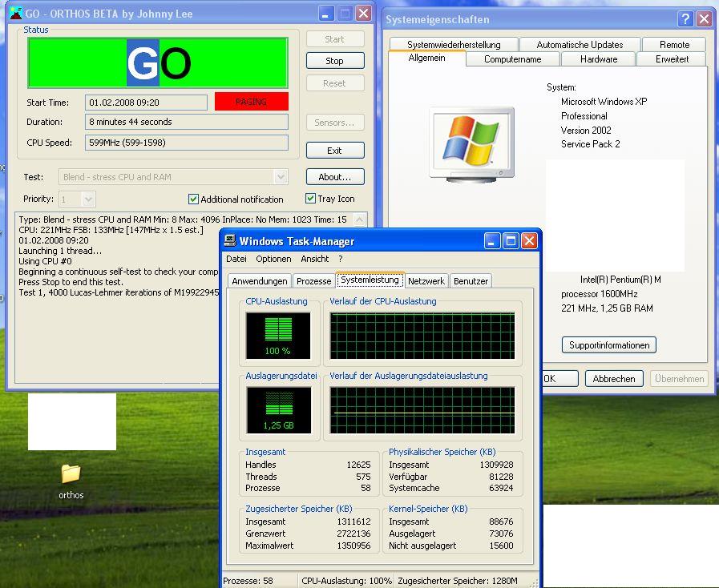The width and height of the screenshot is (719, 588).
Task: Click Systemcache value 63924
Action: pyautogui.click(x=501, y=488)
